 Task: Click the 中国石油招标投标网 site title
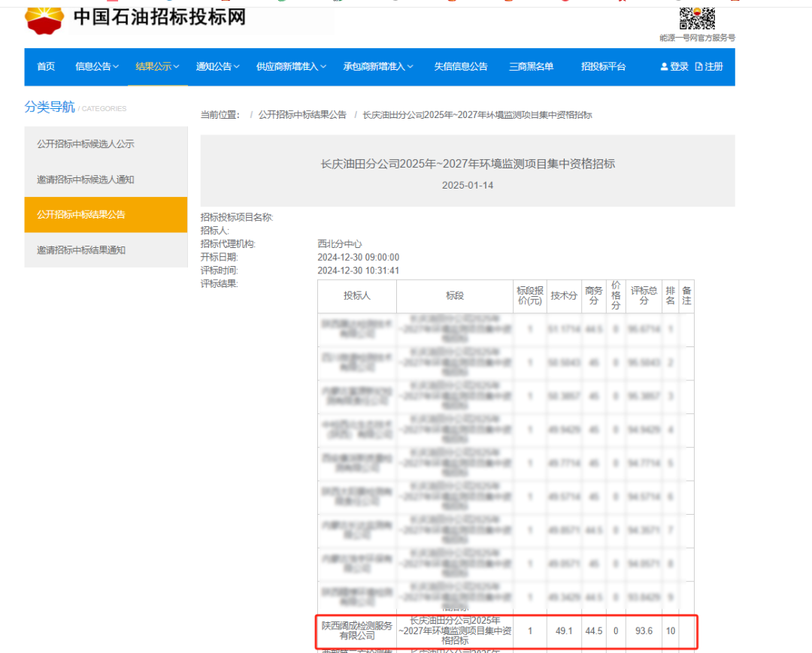tap(159, 17)
